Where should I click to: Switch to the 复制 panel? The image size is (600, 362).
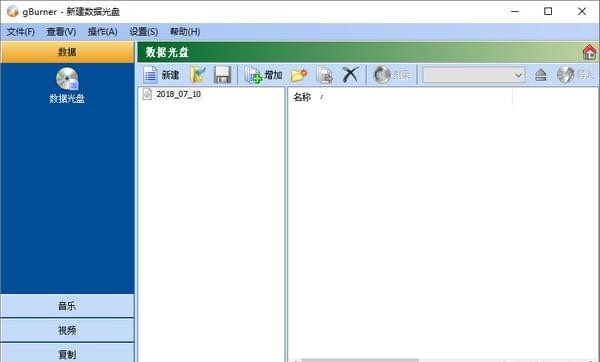tap(67, 354)
